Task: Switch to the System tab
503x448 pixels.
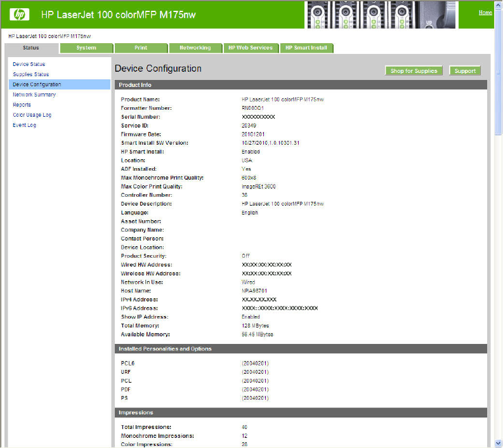Action: click(x=86, y=48)
